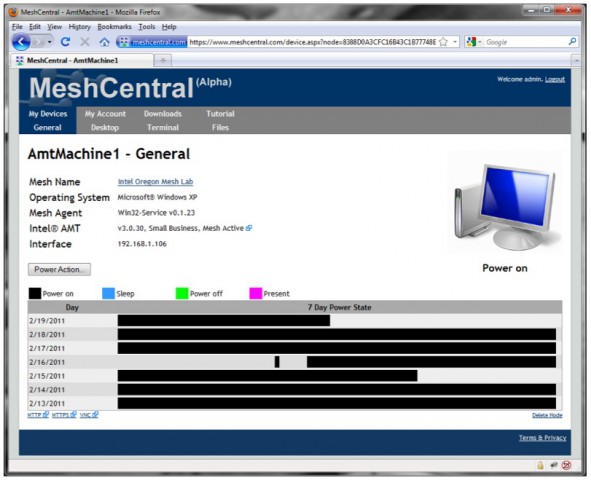The height and width of the screenshot is (480, 591).
Task: Click the magenta Present legend swatch
Action: (256, 294)
